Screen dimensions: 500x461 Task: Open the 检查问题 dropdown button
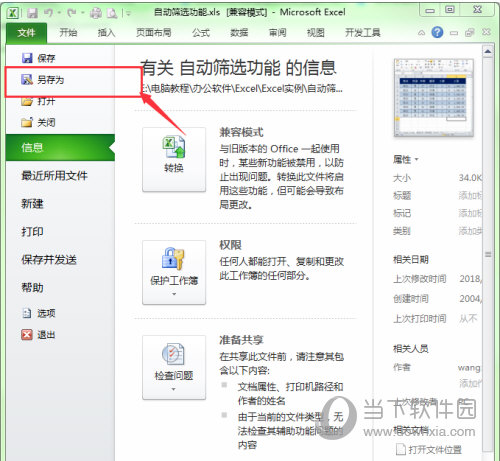pos(174,367)
